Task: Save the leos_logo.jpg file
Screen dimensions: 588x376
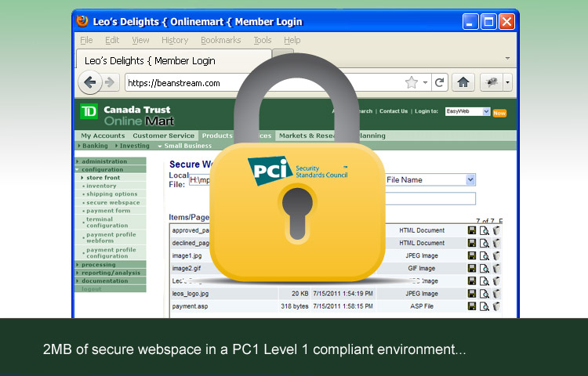Action: tap(472, 293)
